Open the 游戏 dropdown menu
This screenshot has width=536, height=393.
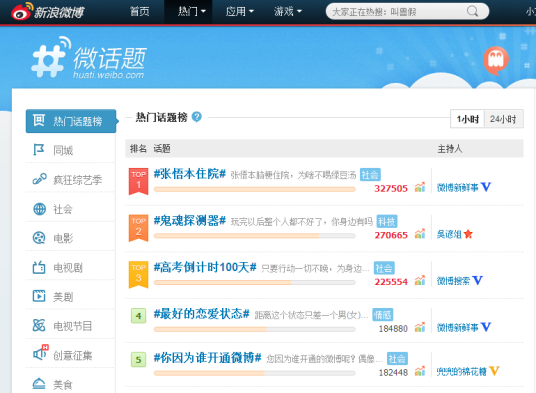tap(287, 12)
